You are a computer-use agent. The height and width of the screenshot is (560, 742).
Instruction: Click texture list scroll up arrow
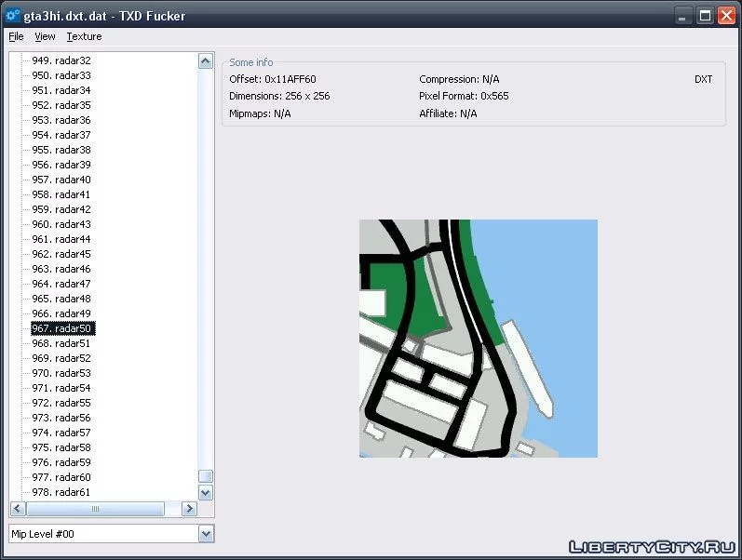[206, 61]
